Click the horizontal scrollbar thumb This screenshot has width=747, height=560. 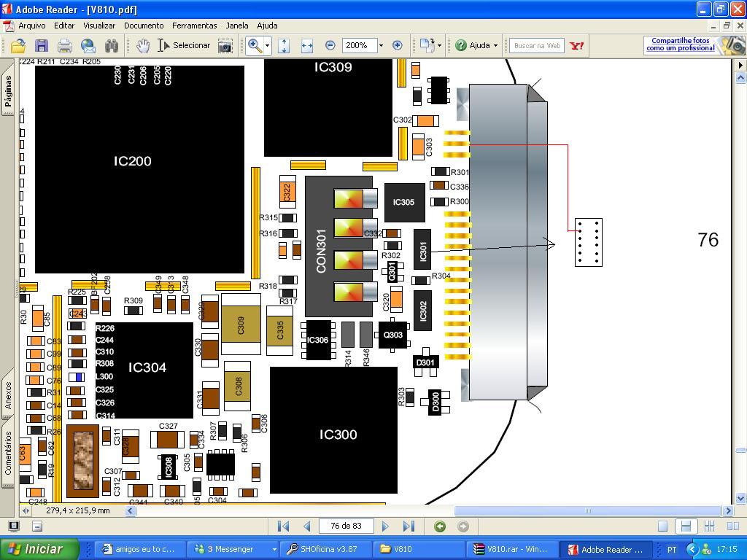click(588, 511)
